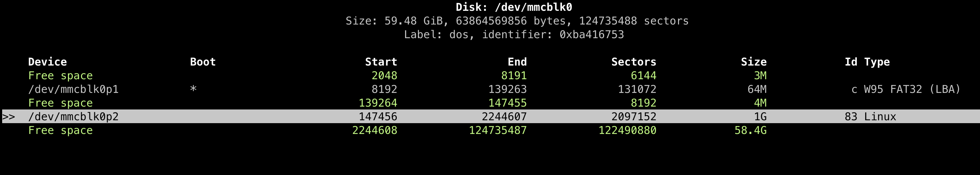980x175 pixels.
Task: Select the 4M Free space entry
Action: pyautogui.click(x=491, y=103)
